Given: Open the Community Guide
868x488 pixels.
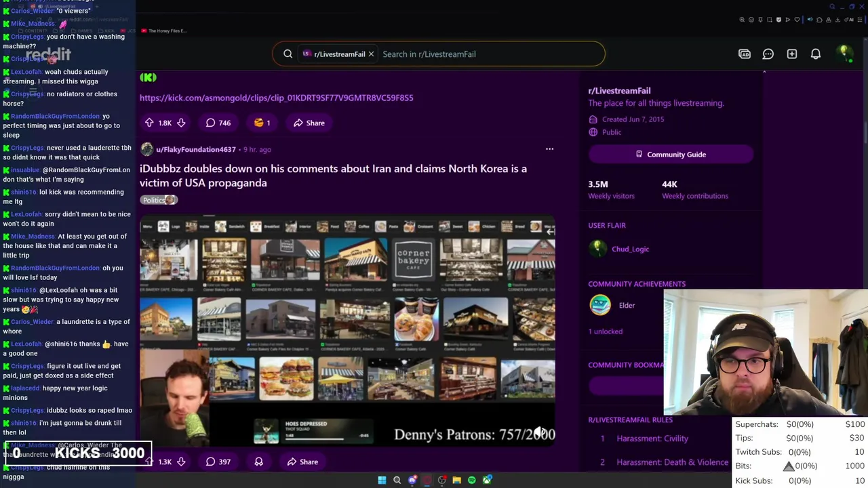Looking at the screenshot, I should 671,155.
